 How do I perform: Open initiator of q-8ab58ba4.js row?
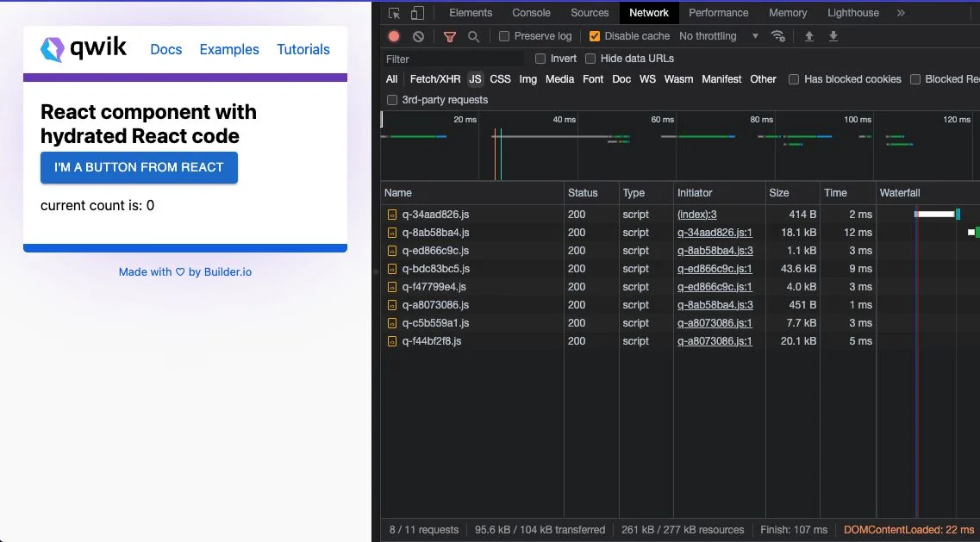pos(715,233)
